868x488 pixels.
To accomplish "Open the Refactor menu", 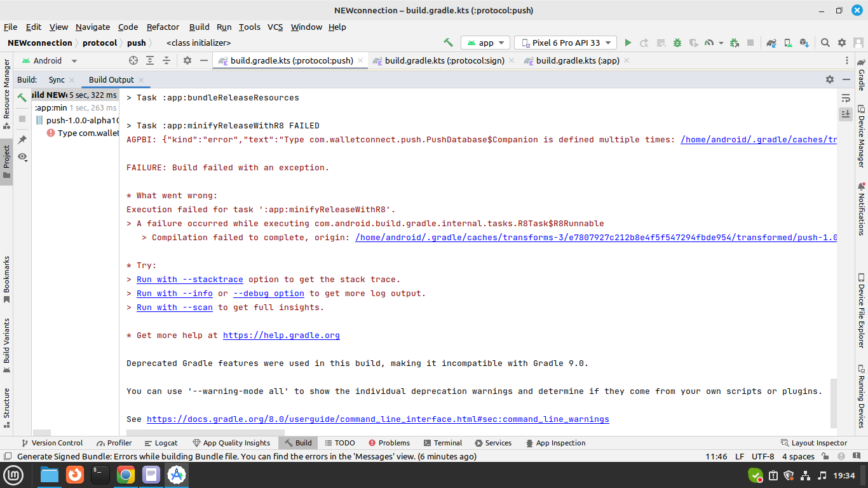I will [163, 27].
